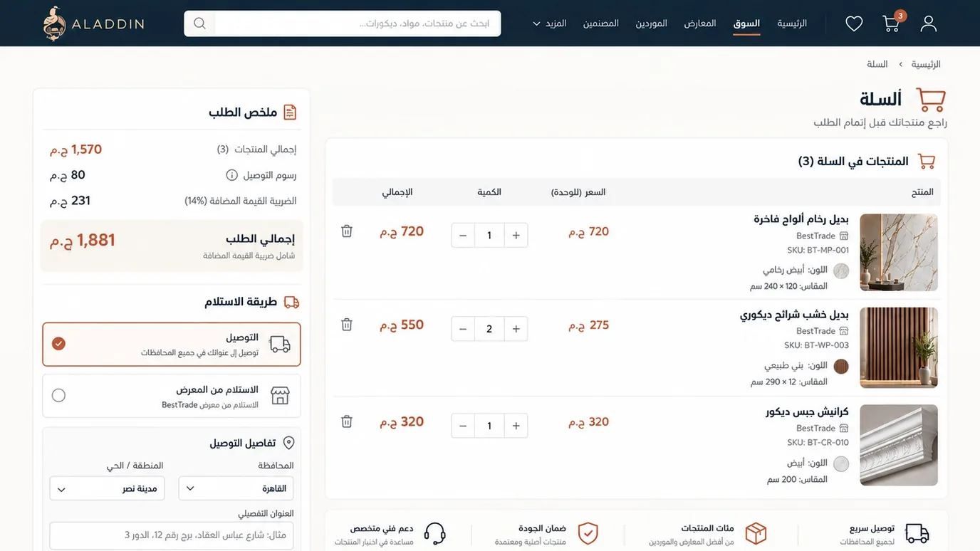Open المنطقة dropdown showing مدينة نصر
The image size is (980, 551).
(107, 488)
